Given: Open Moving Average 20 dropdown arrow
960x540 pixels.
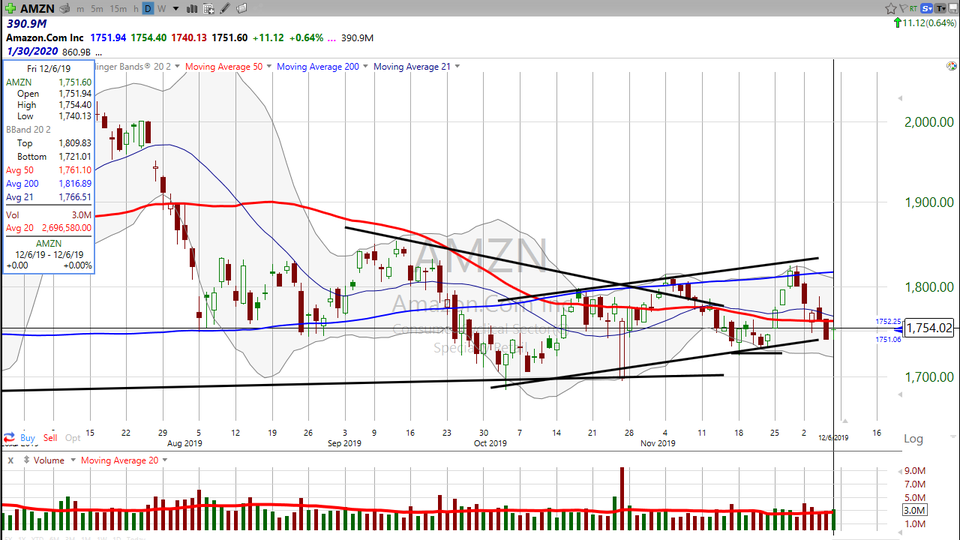Looking at the screenshot, I should [165, 460].
